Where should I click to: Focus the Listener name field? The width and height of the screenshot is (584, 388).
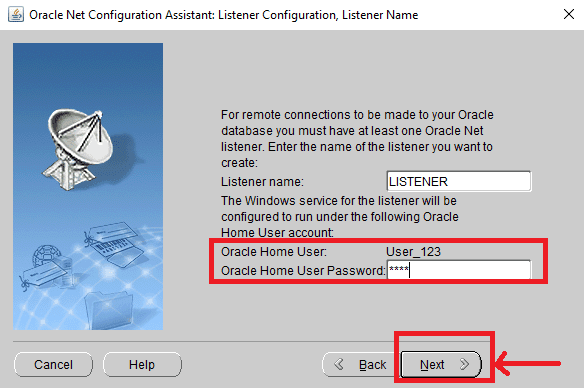459,181
